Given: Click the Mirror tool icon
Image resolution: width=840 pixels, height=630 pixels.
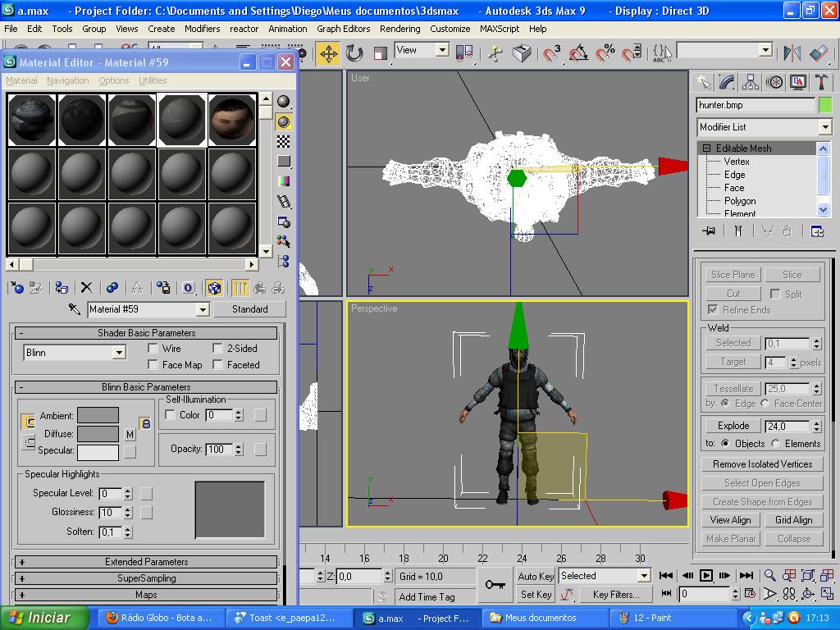Looking at the screenshot, I should (792, 53).
